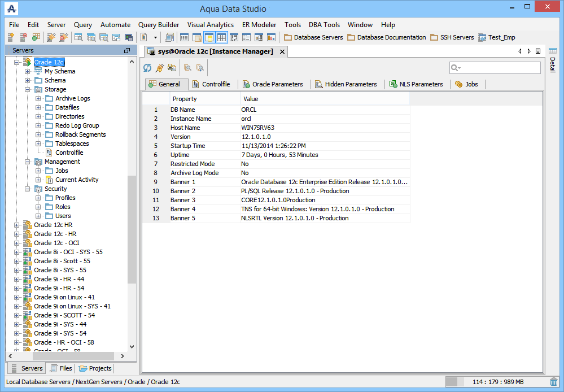Viewport: 564px width, 392px height.
Task: Switch to the Oracle Parameters tab
Action: pyautogui.click(x=273, y=84)
